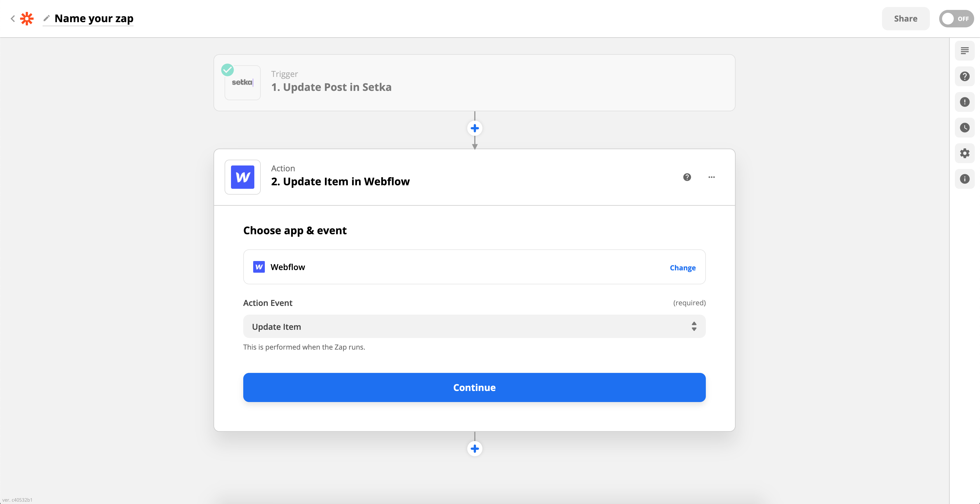
Task: Click Change to swap the Webflow app
Action: 682,267
